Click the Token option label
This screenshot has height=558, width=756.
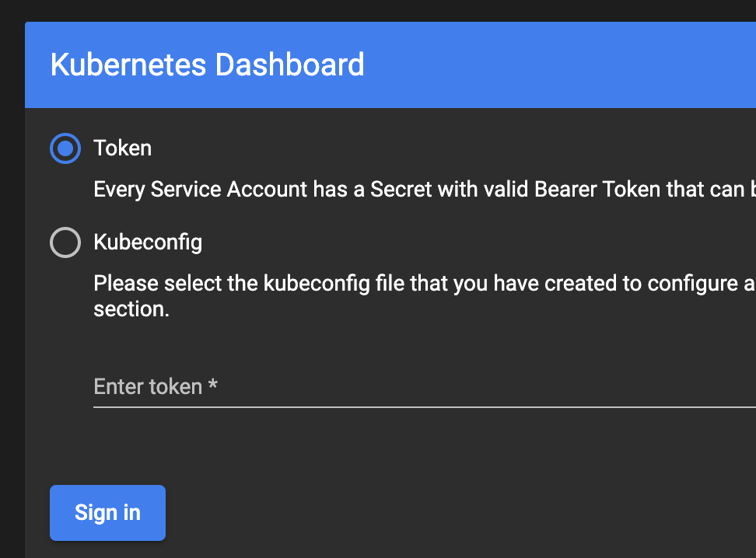(122, 148)
